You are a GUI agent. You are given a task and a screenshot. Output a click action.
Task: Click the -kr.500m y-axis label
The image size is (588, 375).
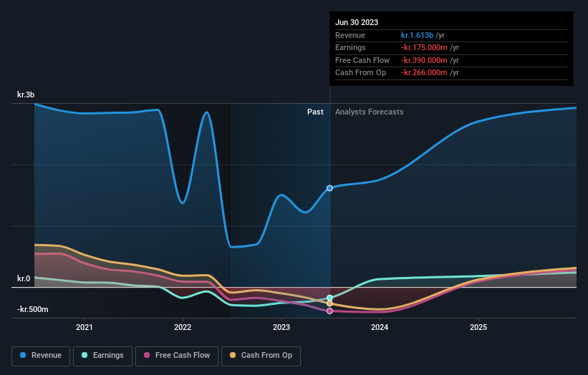click(33, 309)
